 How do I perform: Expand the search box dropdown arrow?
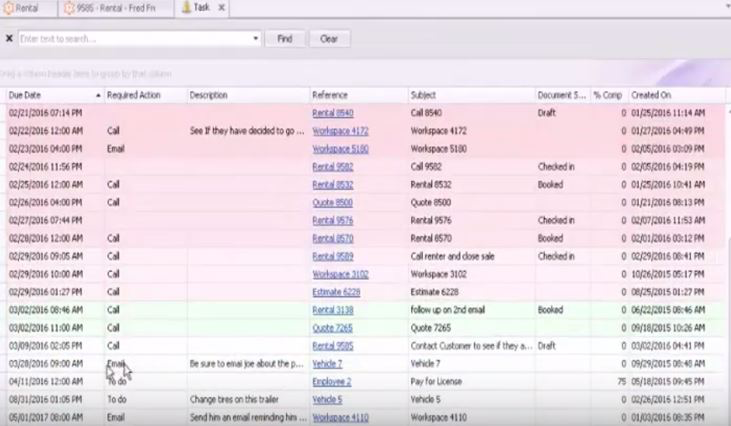pyautogui.click(x=255, y=39)
